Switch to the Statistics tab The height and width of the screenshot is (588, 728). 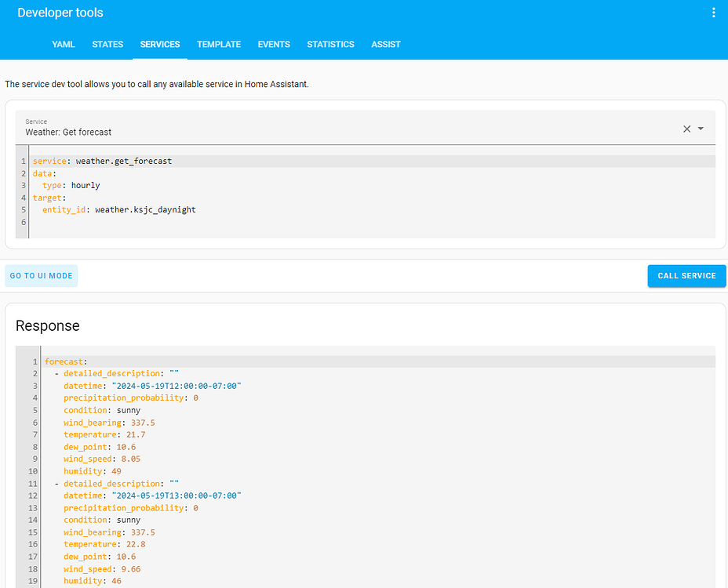[x=330, y=45]
